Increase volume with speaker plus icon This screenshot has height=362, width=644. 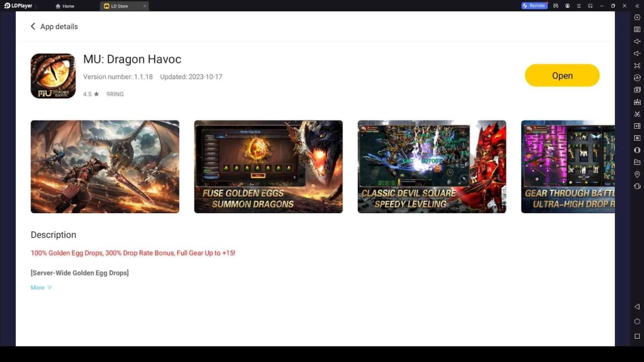click(x=637, y=41)
